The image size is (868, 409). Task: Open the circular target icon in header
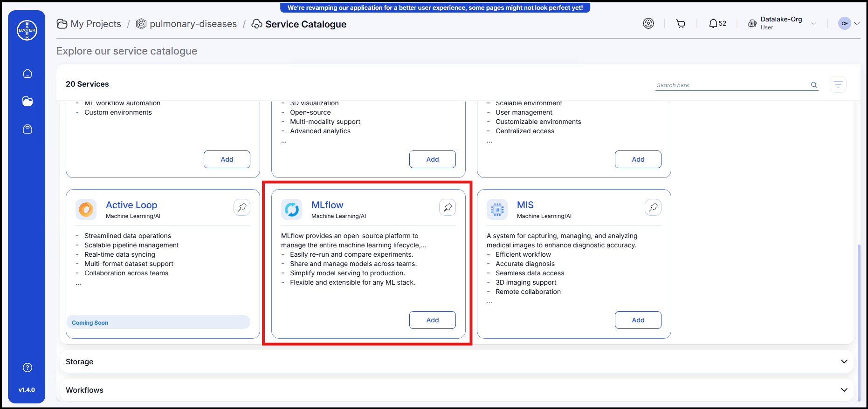pos(648,23)
